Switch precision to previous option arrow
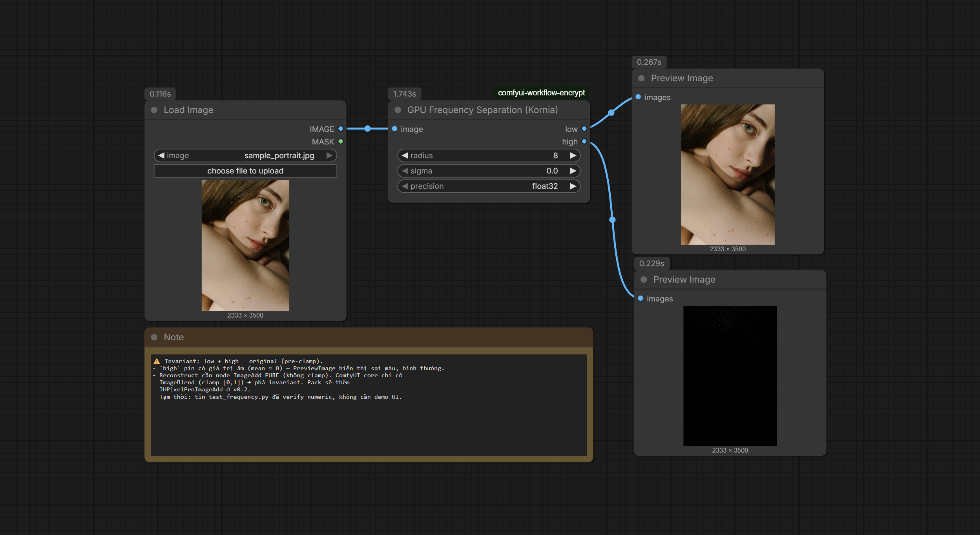The image size is (980, 535). (405, 186)
